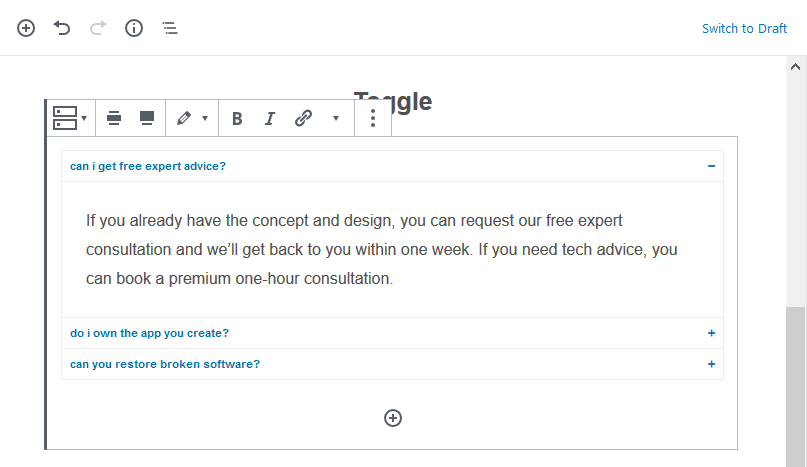The width and height of the screenshot is (807, 467).
Task: Open the block type switcher dropdown
Action: tap(70, 118)
